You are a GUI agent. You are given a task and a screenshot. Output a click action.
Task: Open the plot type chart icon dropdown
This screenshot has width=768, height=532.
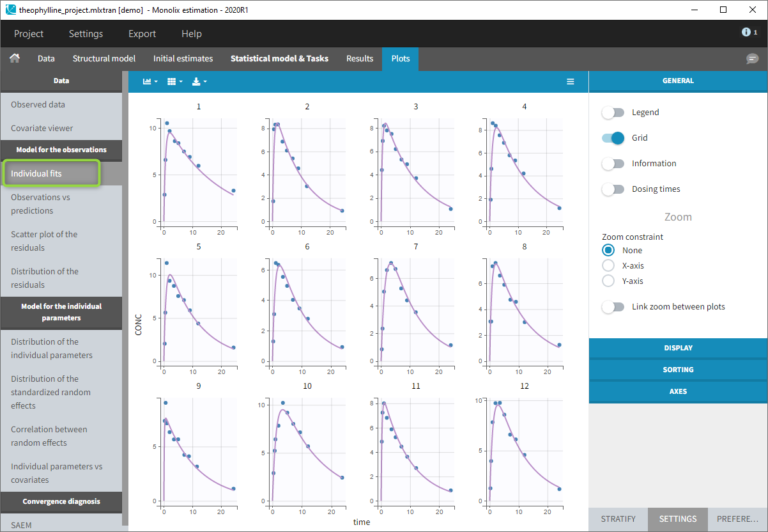tap(150, 81)
